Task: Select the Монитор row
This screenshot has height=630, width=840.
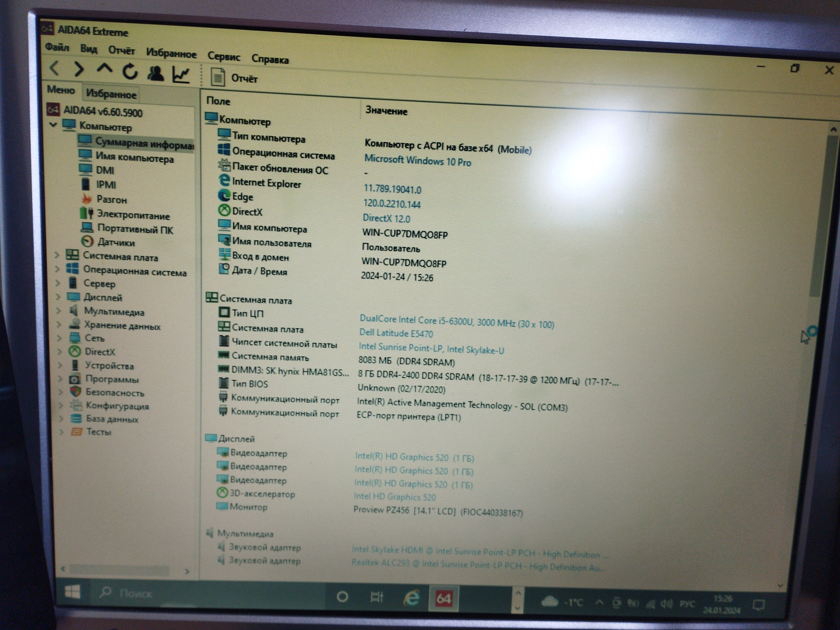Action: click(x=242, y=507)
